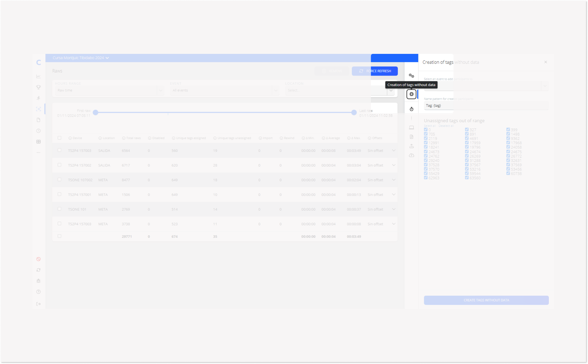Click the Tag: {tag} name pattern field
The width and height of the screenshot is (588, 364).
(486, 105)
